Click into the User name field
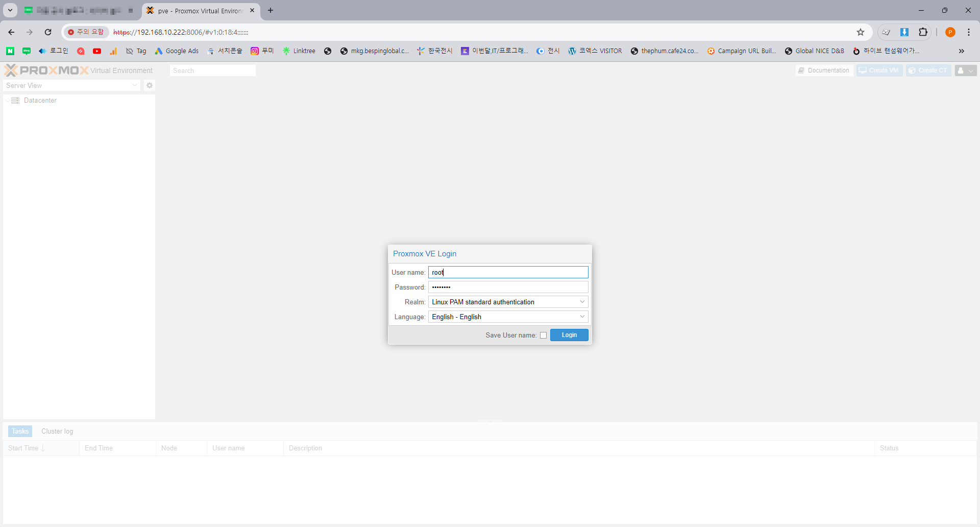 [x=508, y=272]
